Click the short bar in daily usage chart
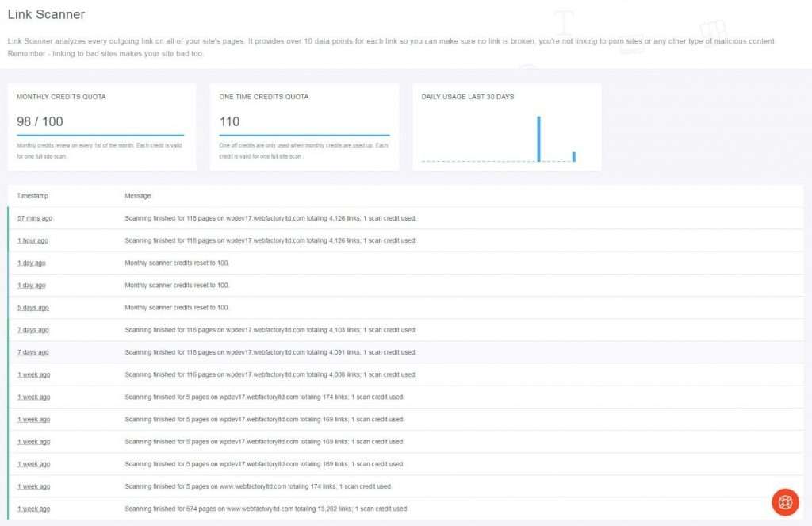This screenshot has height=526, width=812. coord(574,156)
